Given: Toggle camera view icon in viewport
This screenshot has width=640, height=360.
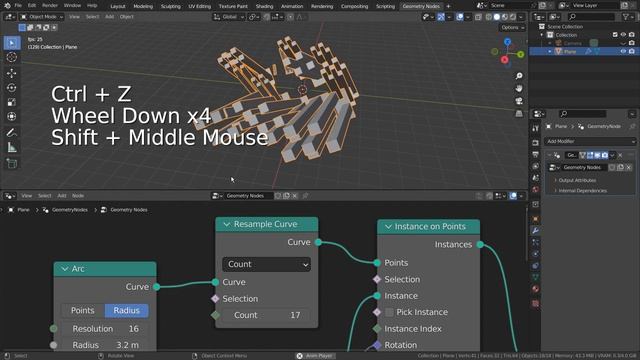Looking at the screenshot, I should pos(519,101).
